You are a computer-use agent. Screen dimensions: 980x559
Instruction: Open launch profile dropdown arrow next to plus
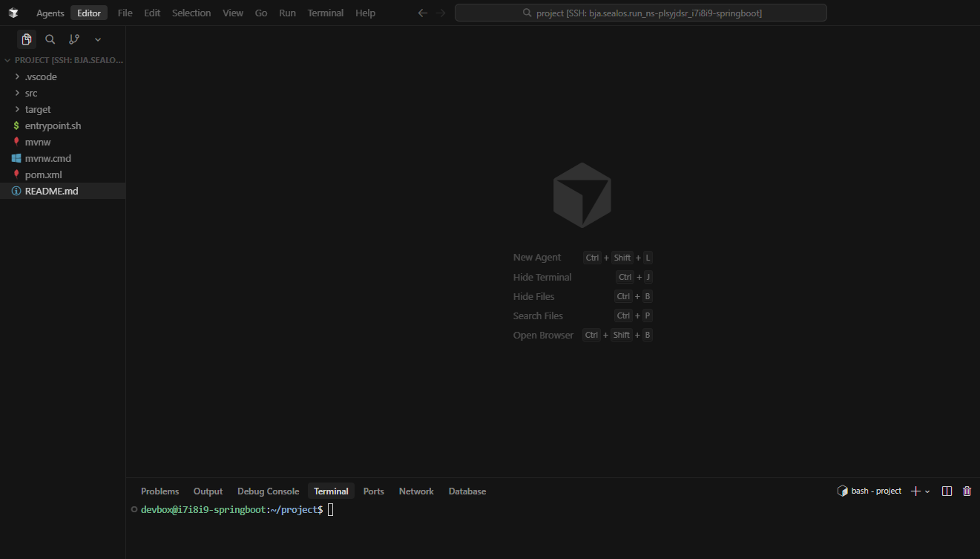tap(927, 491)
